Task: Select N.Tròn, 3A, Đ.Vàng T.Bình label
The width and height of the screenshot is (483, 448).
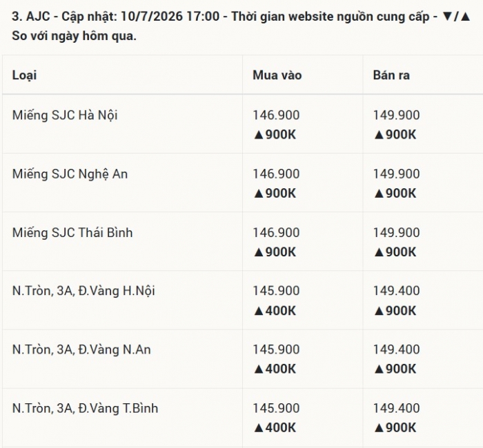Action: coord(85,409)
